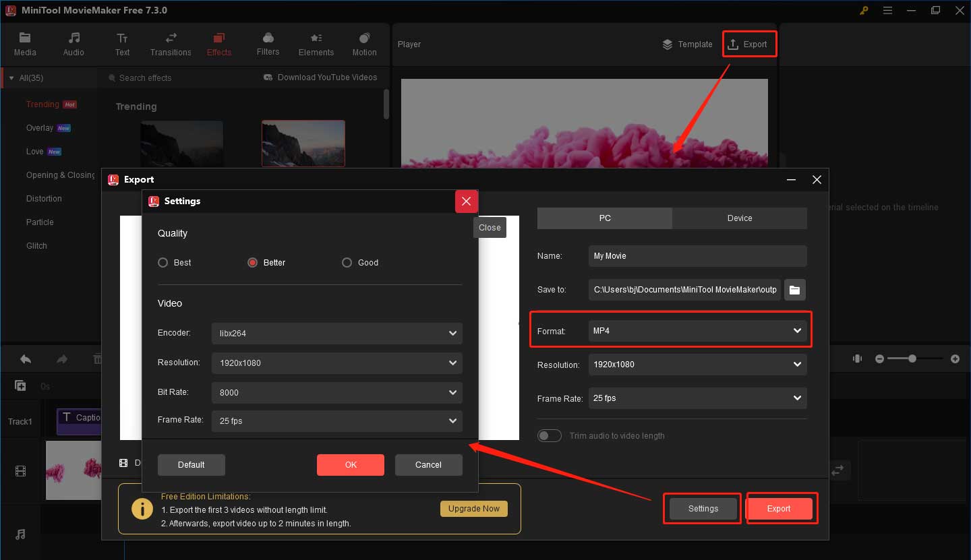Open the Audio library tab
The height and width of the screenshot is (560, 971).
(73, 44)
